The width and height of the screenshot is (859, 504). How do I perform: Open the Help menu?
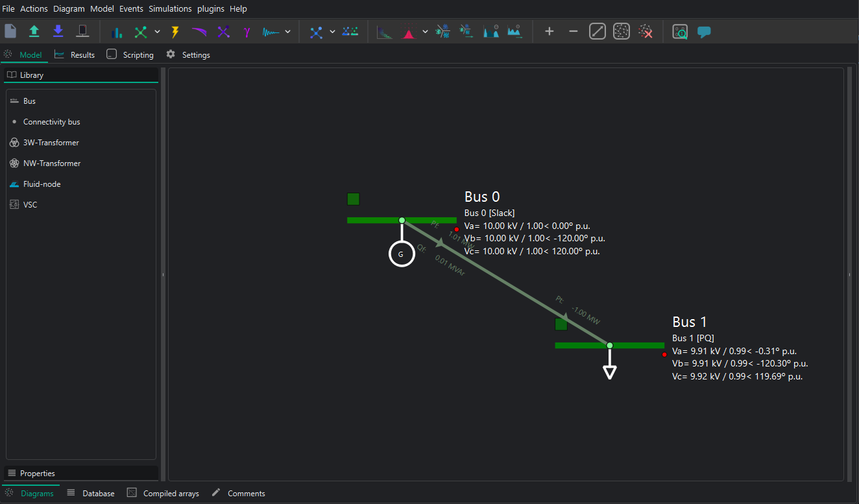click(238, 8)
